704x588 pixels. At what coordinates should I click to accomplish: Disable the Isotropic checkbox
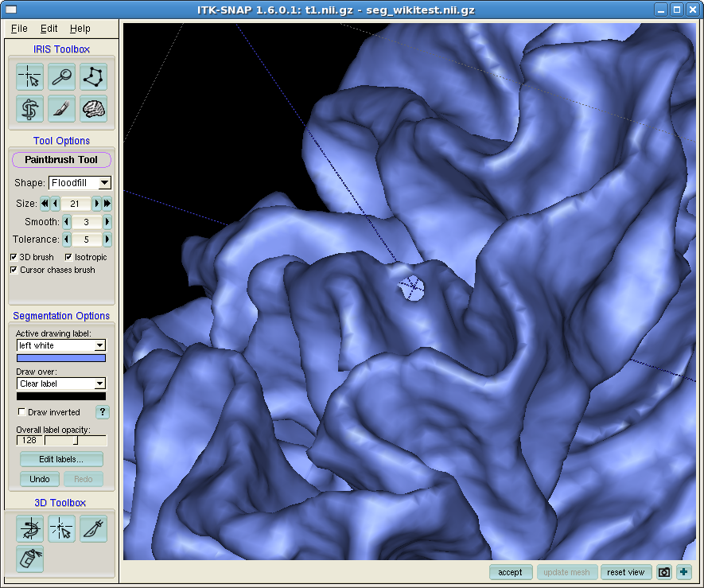pyautogui.click(x=68, y=258)
